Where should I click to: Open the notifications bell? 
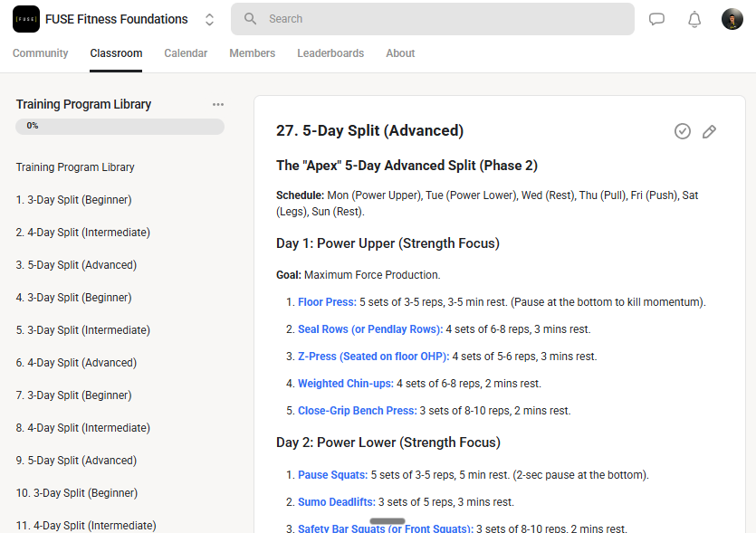[x=694, y=19]
